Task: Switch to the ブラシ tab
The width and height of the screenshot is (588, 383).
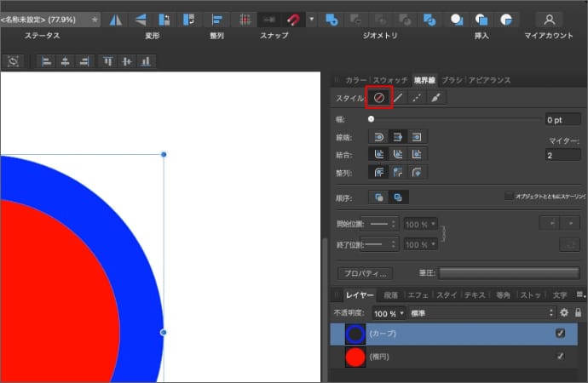Action: [452, 80]
